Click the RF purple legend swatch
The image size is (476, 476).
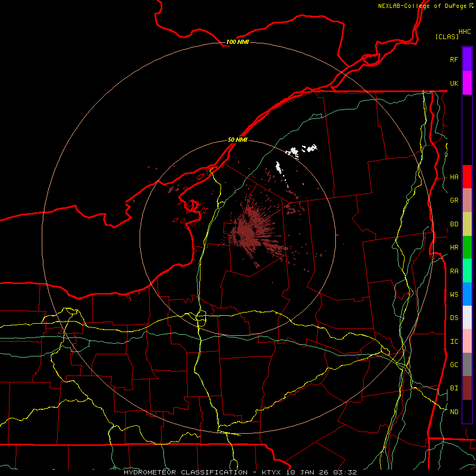click(x=467, y=59)
